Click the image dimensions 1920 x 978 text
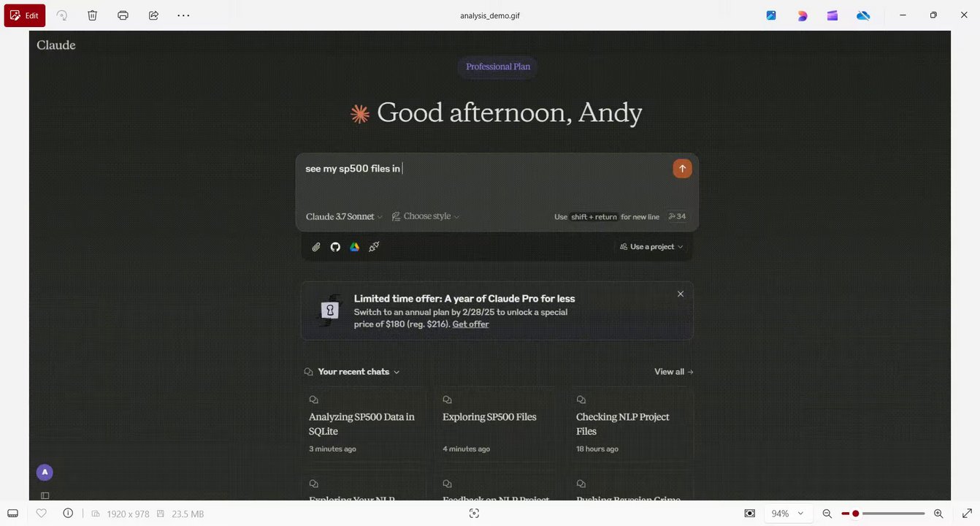Screen dimensions: 980x526 point(128,514)
